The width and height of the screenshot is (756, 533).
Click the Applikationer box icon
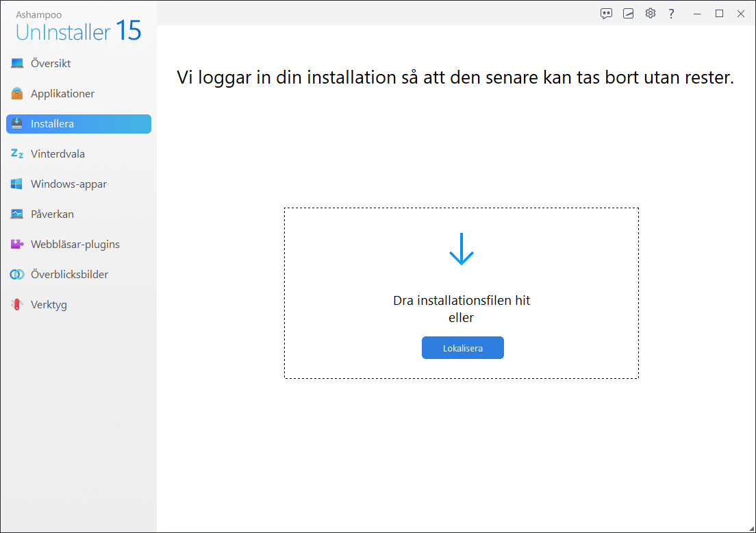pyautogui.click(x=17, y=94)
